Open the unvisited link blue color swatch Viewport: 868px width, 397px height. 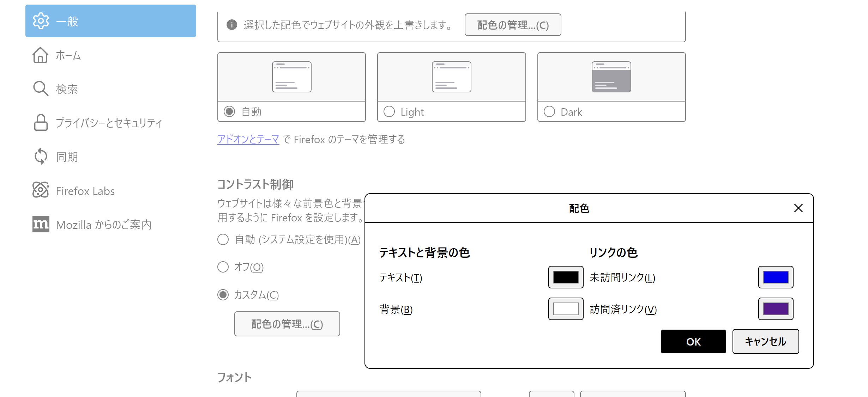pyautogui.click(x=776, y=277)
